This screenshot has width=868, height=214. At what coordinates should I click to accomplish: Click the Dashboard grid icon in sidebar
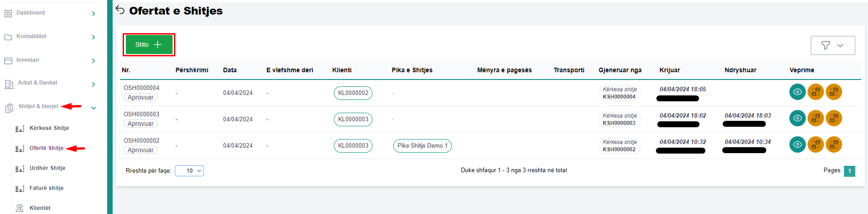(x=8, y=14)
